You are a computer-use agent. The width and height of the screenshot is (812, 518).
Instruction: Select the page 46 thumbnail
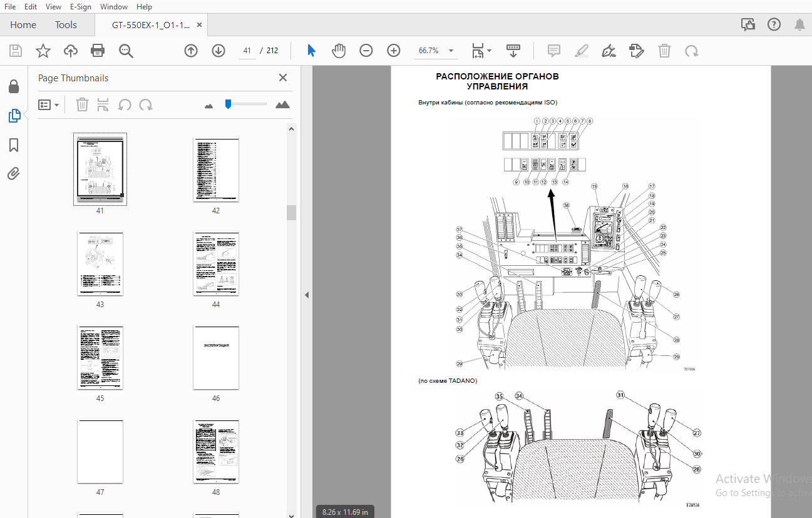(x=216, y=358)
